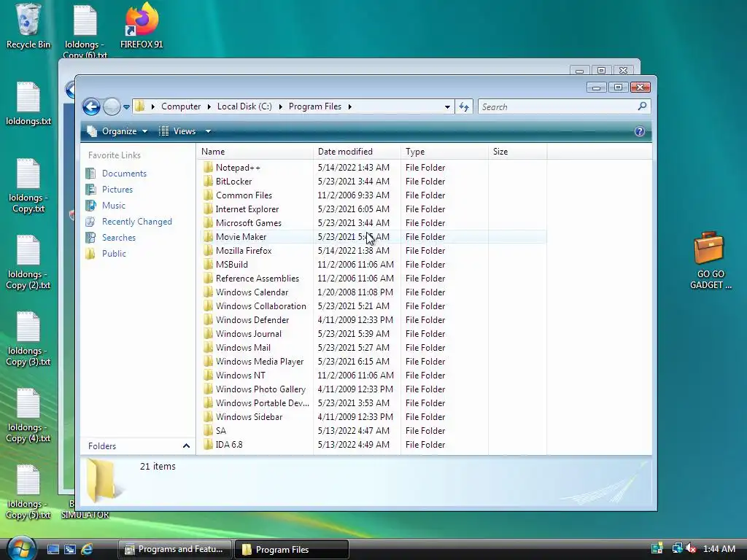The height and width of the screenshot is (560, 747).
Task: Sort by the Date modified column
Action: [x=357, y=152]
